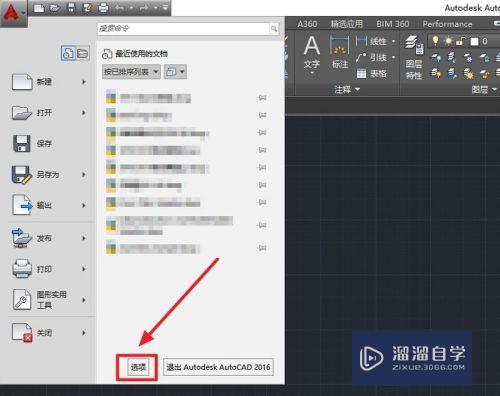
Task: Expand the 注释 panel dropdown
Action: click(347, 89)
